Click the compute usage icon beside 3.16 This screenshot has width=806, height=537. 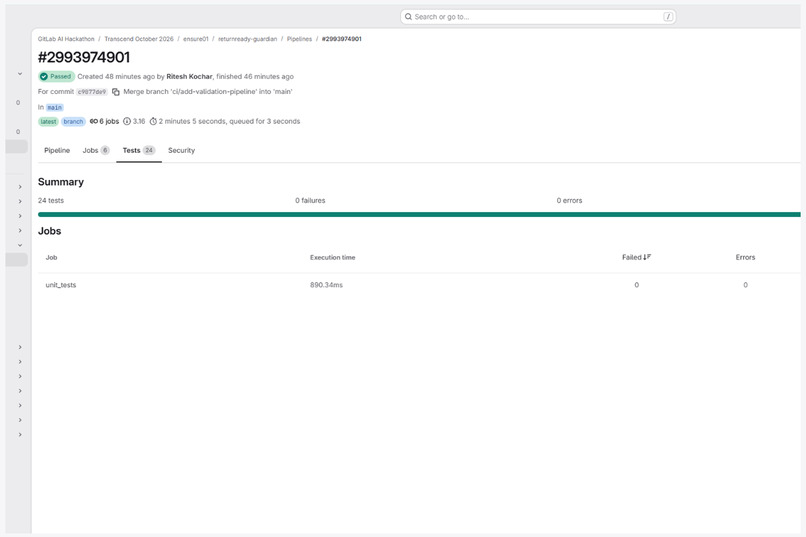[x=126, y=121]
